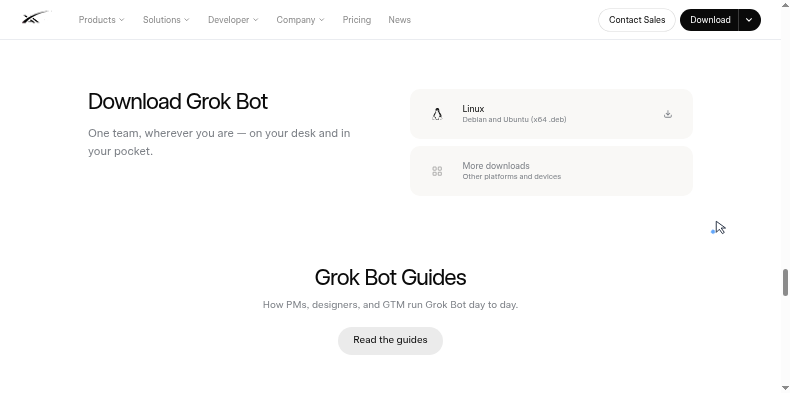Open the More downloads card

[552, 171]
